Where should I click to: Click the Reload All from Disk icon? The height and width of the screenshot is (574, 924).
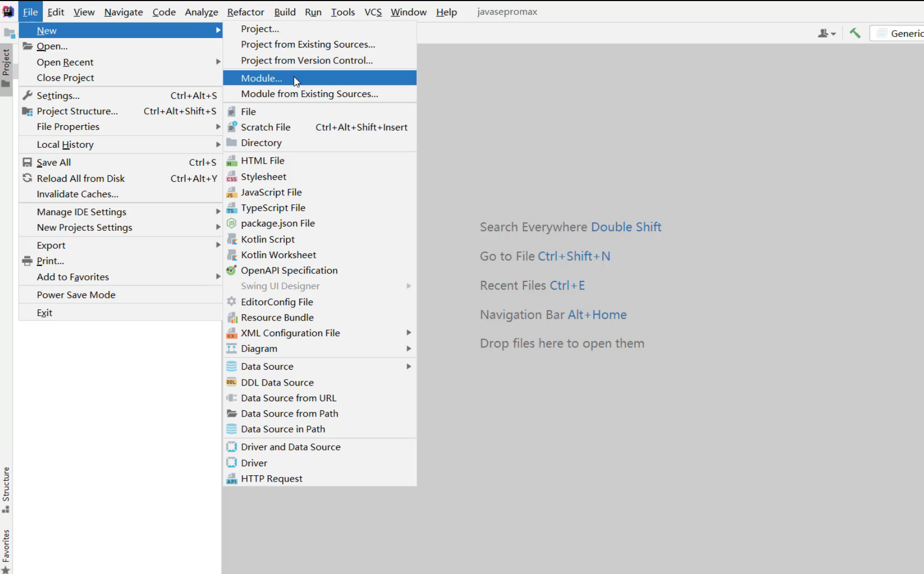point(27,178)
